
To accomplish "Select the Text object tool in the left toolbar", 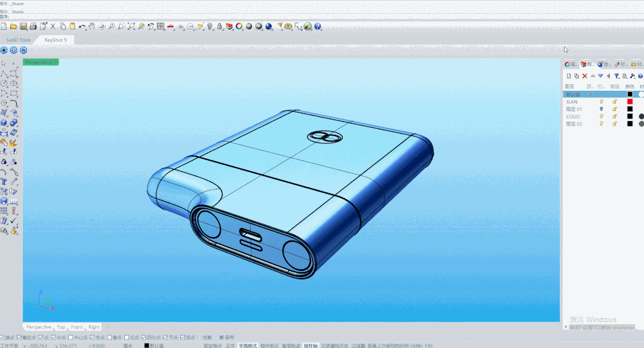I will pyautogui.click(x=4, y=181).
